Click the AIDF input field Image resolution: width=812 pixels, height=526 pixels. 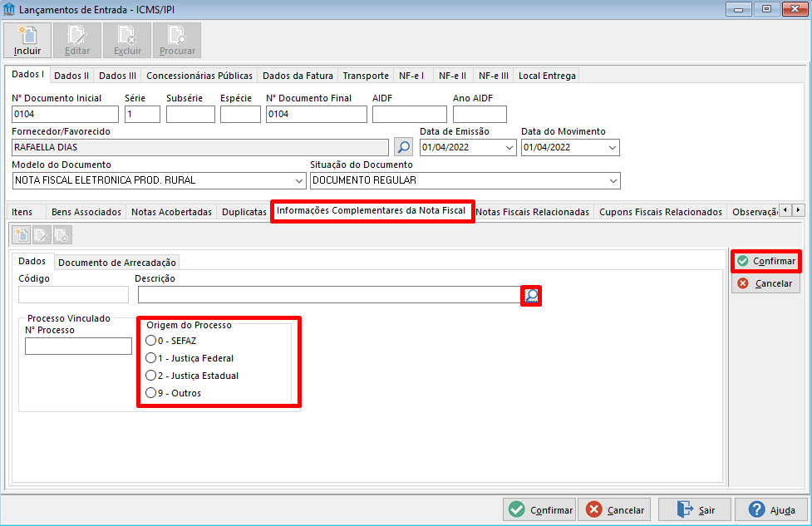tap(410, 115)
